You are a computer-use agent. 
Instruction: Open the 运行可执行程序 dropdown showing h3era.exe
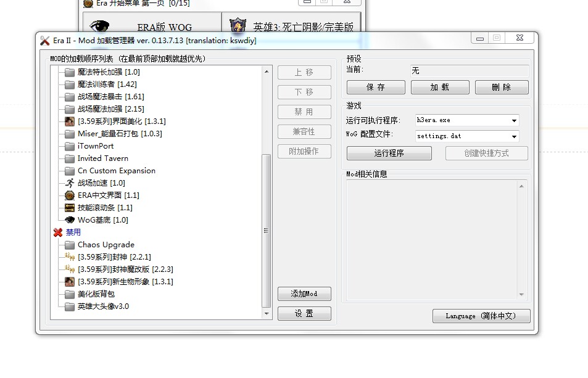tap(467, 120)
